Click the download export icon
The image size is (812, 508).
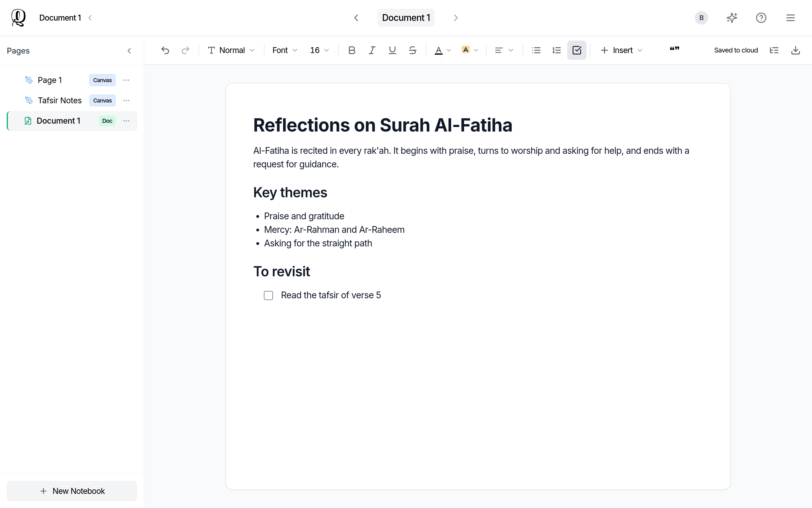pyautogui.click(x=796, y=51)
